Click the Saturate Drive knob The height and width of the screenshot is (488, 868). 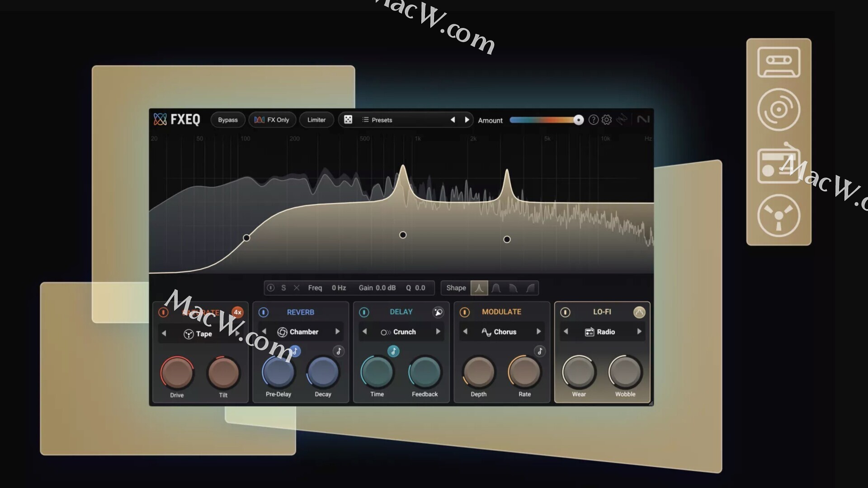click(177, 373)
